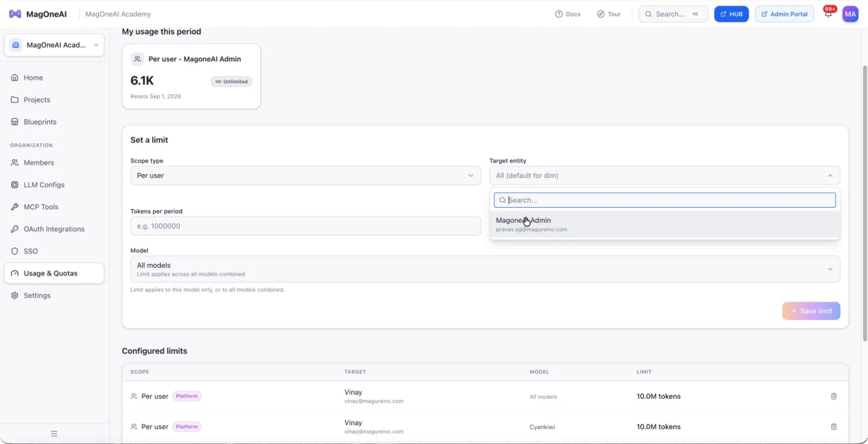The height and width of the screenshot is (444, 868).
Task: Select Usage & Quotas in the sidebar
Action: coord(54,273)
